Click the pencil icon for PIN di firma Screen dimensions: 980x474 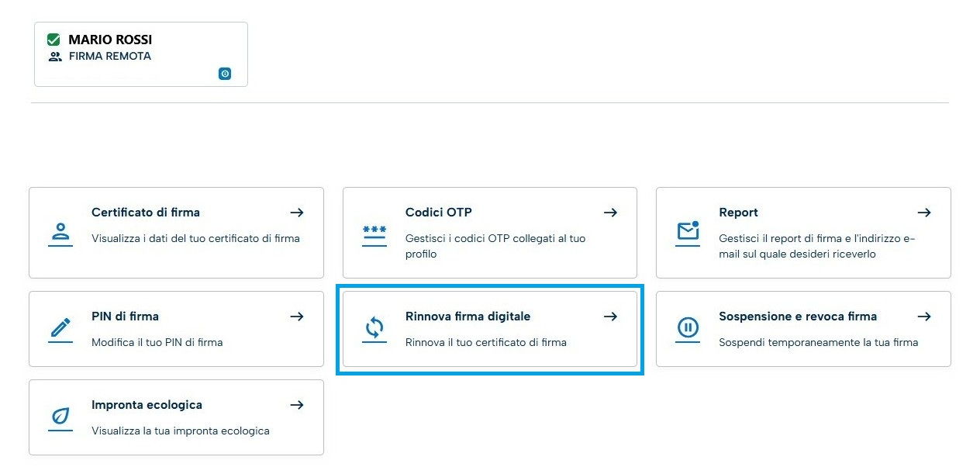[60, 329]
